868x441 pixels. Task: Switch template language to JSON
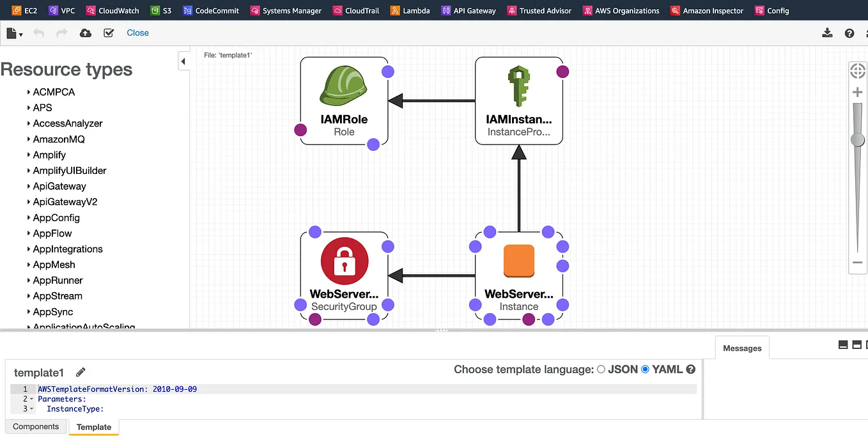tap(601, 369)
